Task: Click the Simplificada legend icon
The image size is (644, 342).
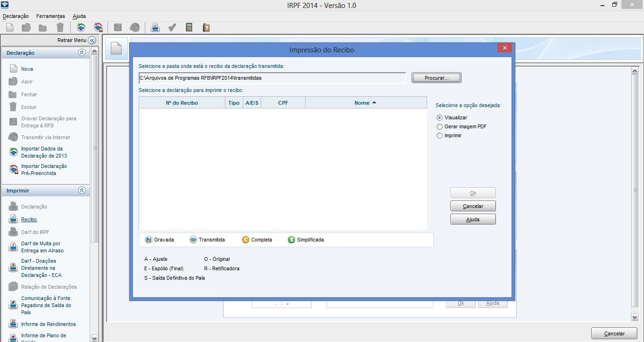Action: pyautogui.click(x=291, y=240)
